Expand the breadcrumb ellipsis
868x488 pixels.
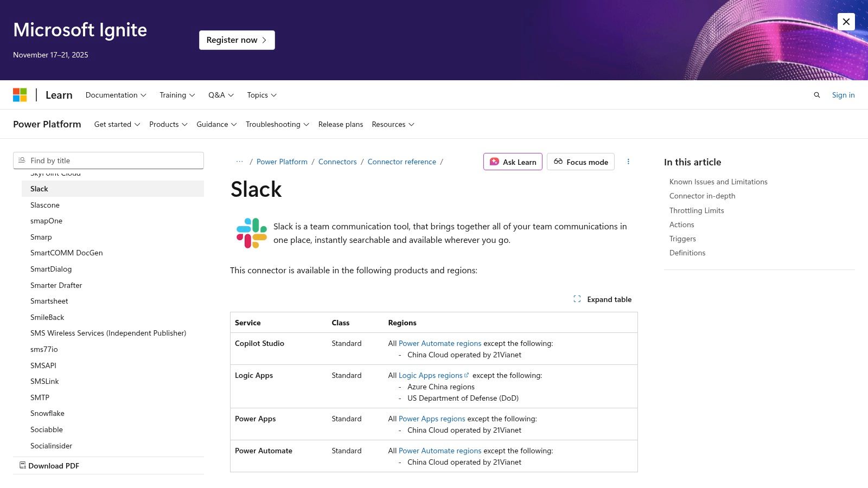pyautogui.click(x=239, y=162)
